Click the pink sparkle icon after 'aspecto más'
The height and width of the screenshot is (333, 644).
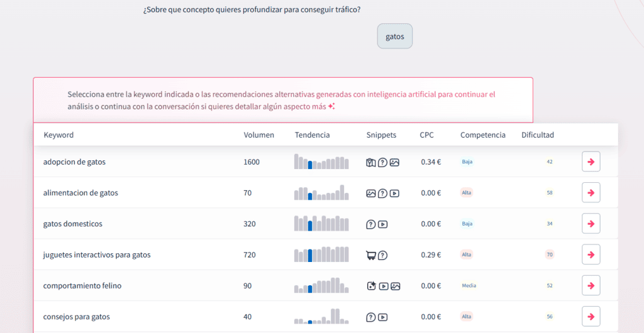[331, 107]
